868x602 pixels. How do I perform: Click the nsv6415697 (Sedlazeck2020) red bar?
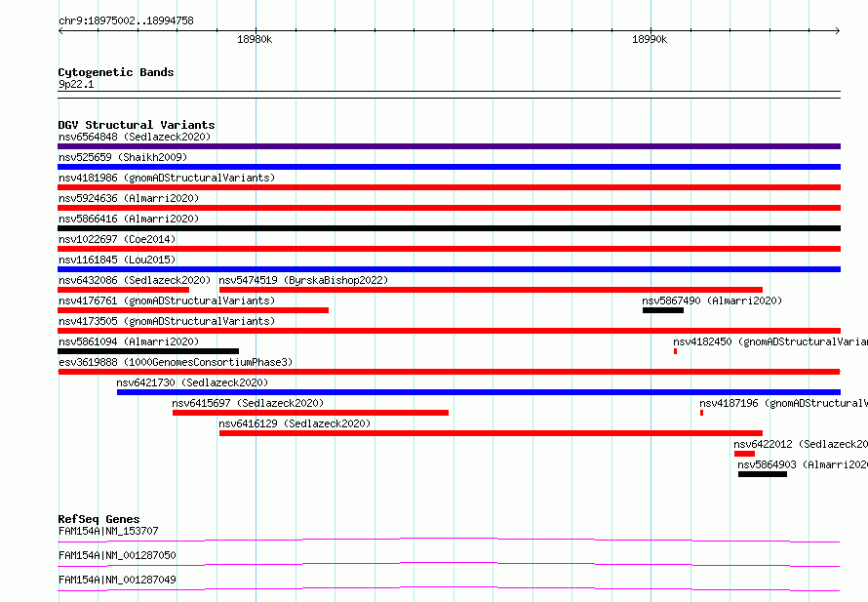(310, 413)
